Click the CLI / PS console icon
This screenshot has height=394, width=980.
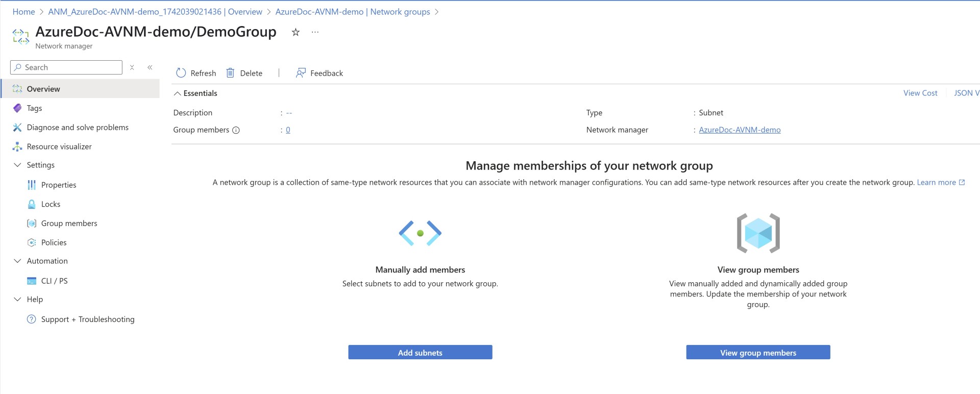tap(32, 281)
